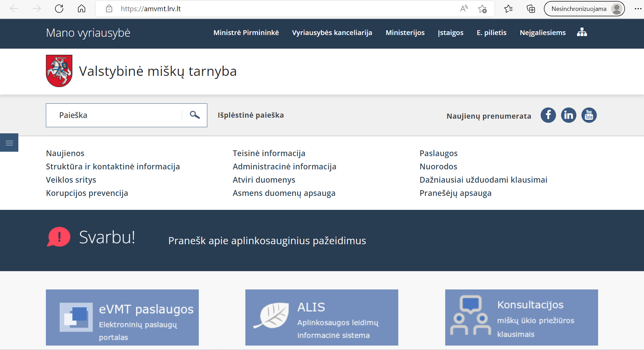Go to browser home page icon

tap(82, 9)
